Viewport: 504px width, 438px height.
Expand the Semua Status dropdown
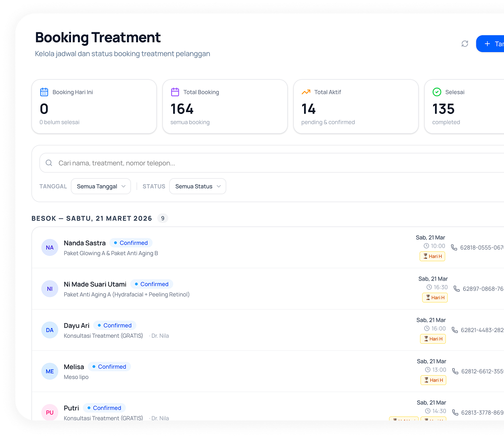[x=198, y=186]
